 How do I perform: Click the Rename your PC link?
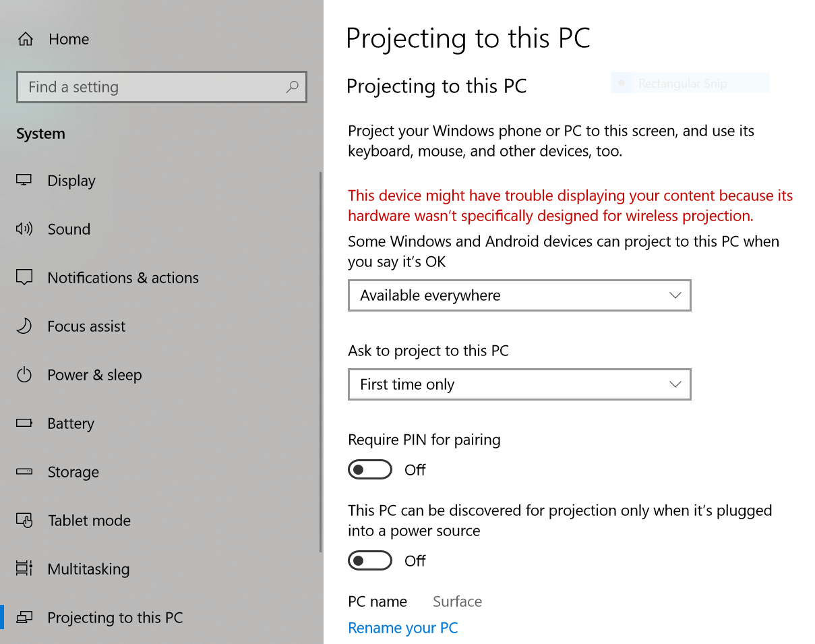coord(402,628)
